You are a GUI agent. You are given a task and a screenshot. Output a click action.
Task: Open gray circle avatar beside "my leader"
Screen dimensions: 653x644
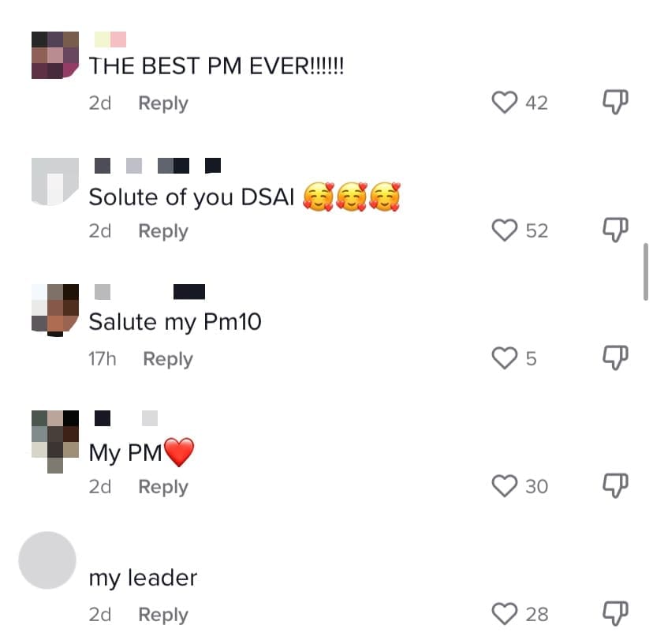point(47,560)
